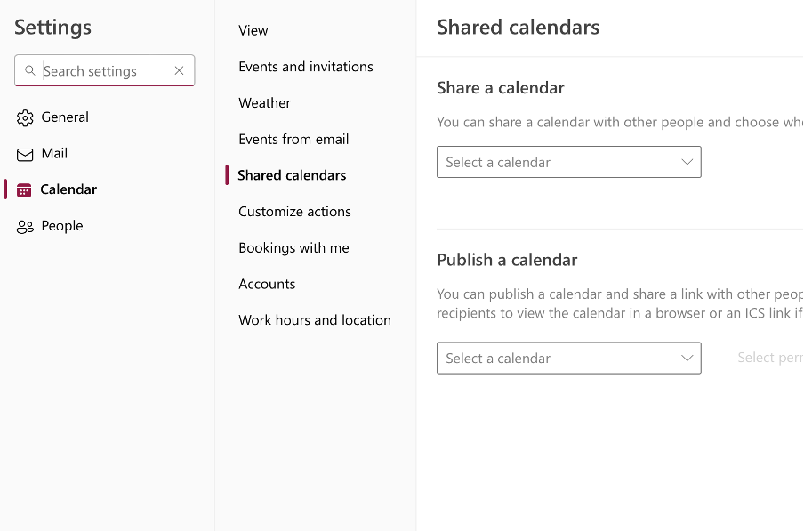The image size is (804, 532).
Task: Select Shared calendars menu item
Action: pyautogui.click(x=292, y=175)
